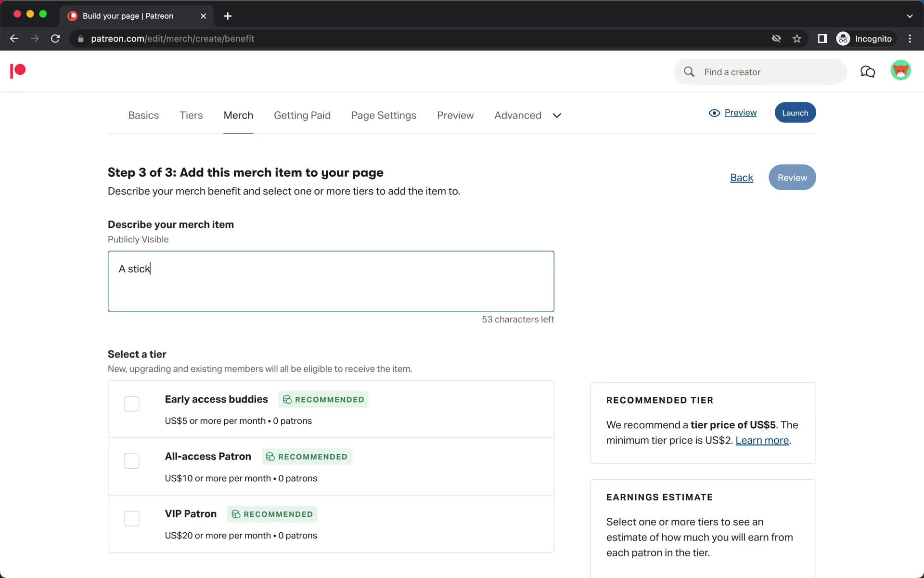The image size is (924, 578).
Task: Open Chrome's three-dot menu
Action: pos(910,39)
